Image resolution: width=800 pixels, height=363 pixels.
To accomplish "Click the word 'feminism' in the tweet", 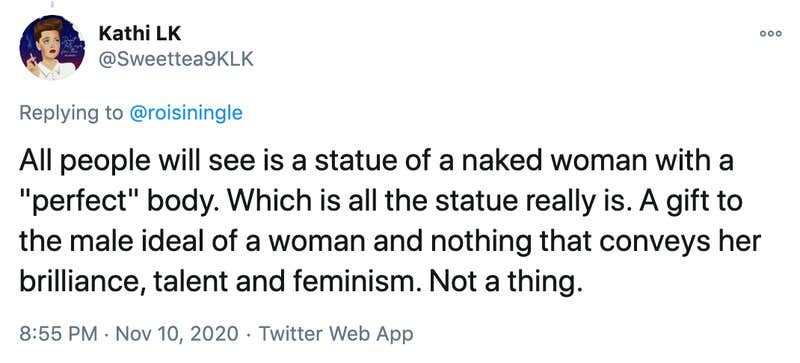I will coord(341,281).
